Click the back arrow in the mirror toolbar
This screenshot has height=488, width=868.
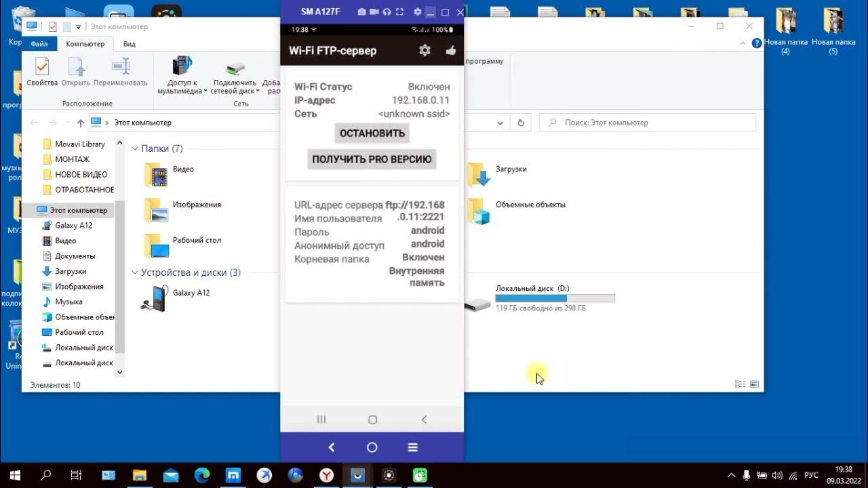(x=332, y=447)
